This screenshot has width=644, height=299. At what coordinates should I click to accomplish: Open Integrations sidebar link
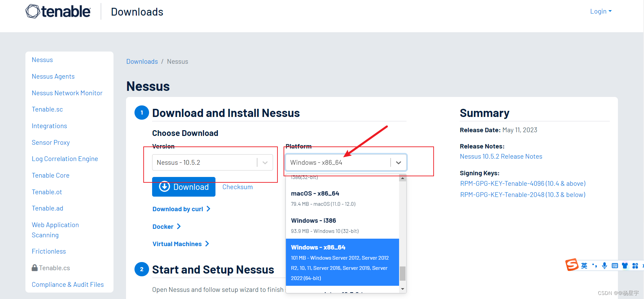49,126
